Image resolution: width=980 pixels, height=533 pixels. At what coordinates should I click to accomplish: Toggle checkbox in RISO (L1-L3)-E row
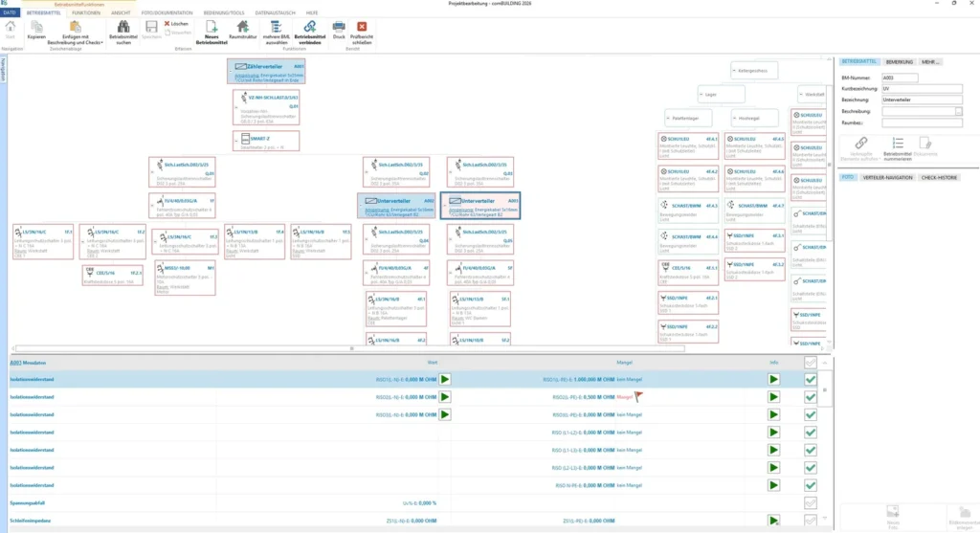[x=811, y=450]
